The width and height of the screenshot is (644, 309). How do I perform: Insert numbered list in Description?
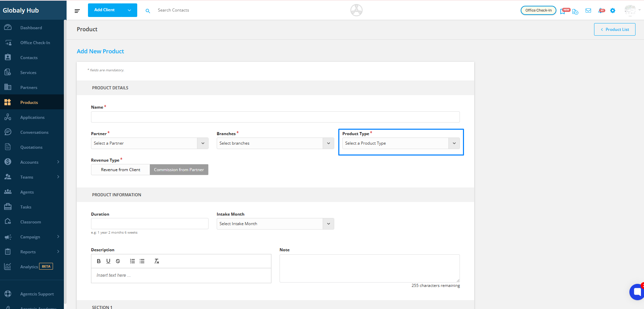132,261
